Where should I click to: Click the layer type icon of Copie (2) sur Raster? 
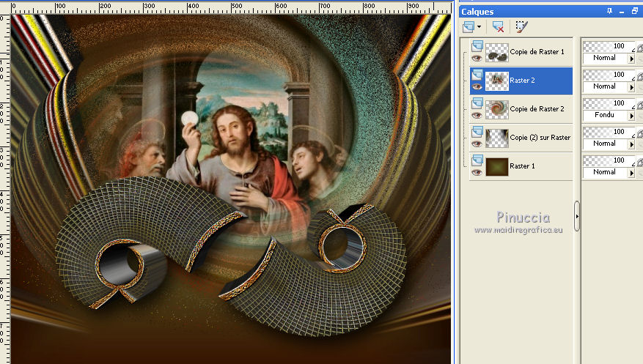pos(477,132)
